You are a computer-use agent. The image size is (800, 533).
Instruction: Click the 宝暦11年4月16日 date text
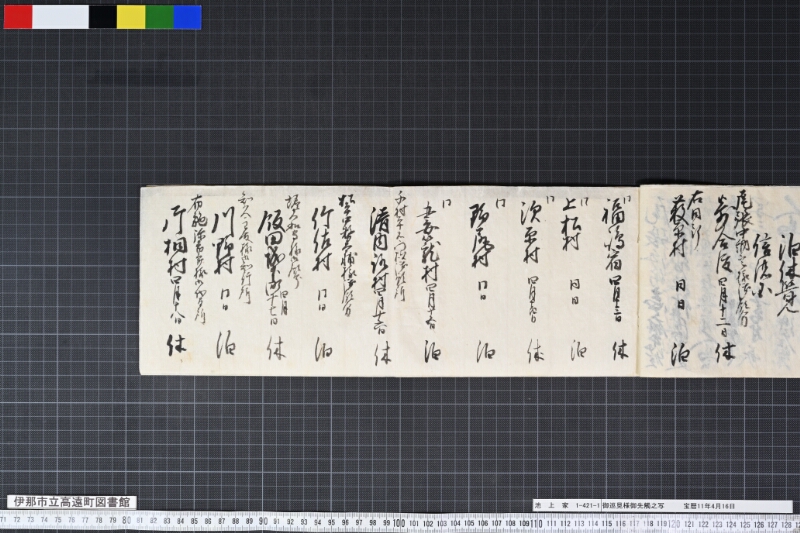click(x=709, y=506)
